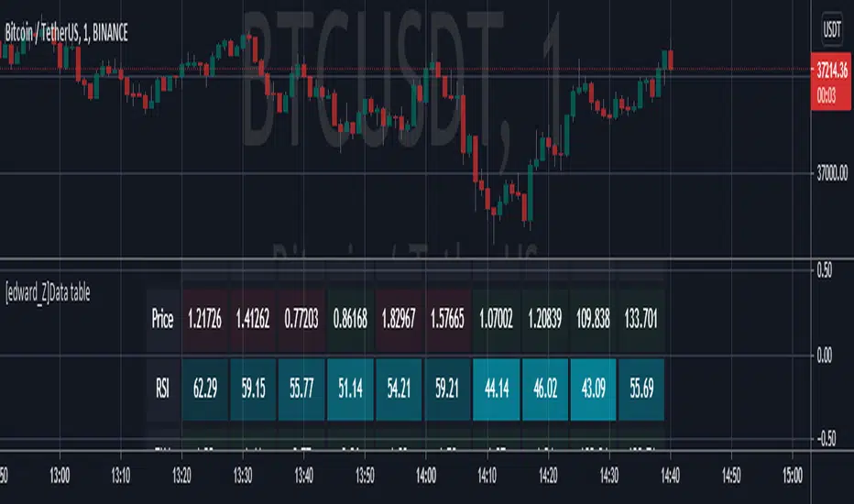The image size is (854, 504).
Task: Select Price cell showing 1.57665
Action: click(x=447, y=319)
